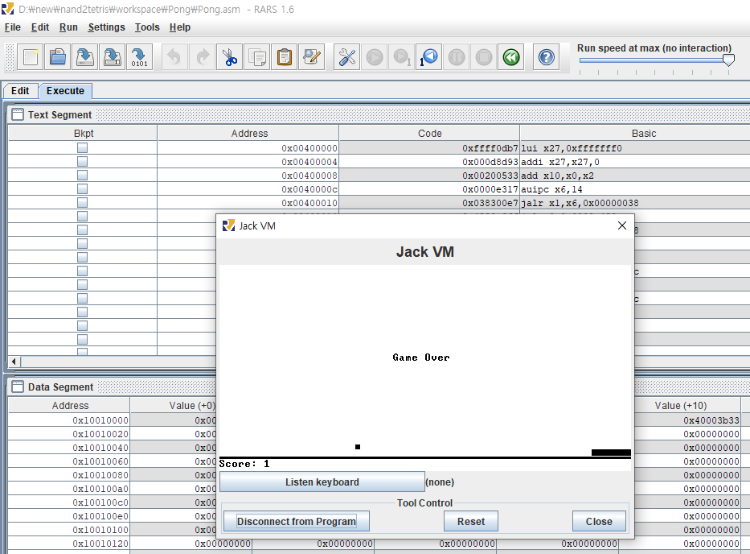Click the Data Segment panel window icon
This screenshot has height=554, width=750.
tap(17, 387)
